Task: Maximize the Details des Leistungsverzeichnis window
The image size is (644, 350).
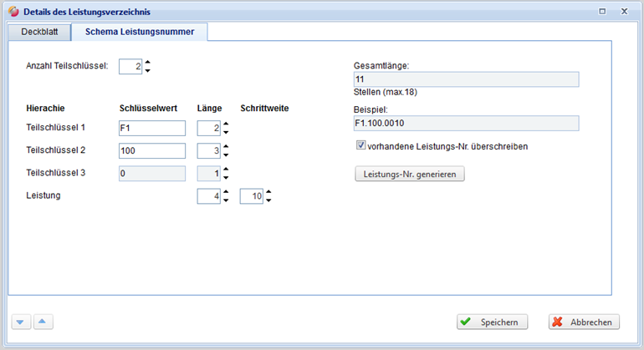Action: click(603, 12)
